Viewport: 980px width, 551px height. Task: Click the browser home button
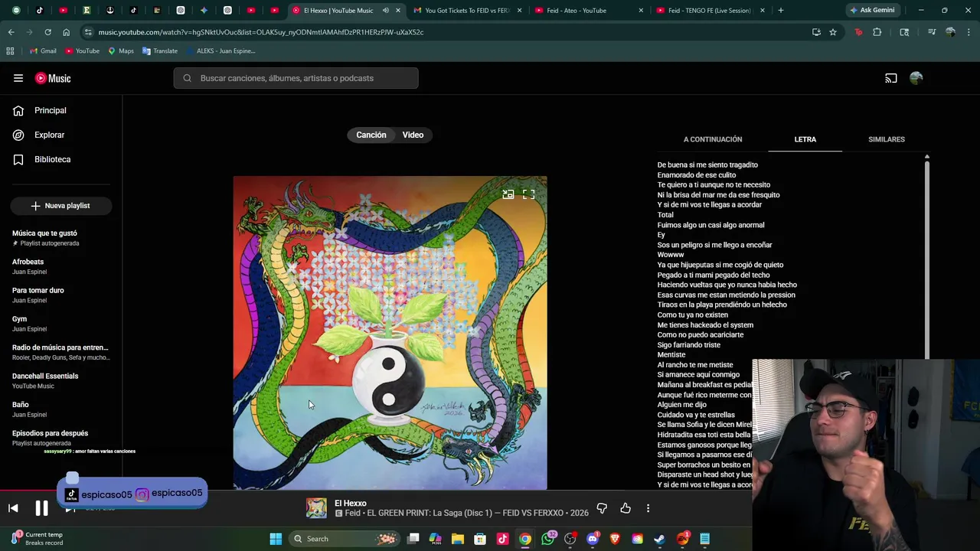pyautogui.click(x=66, y=32)
